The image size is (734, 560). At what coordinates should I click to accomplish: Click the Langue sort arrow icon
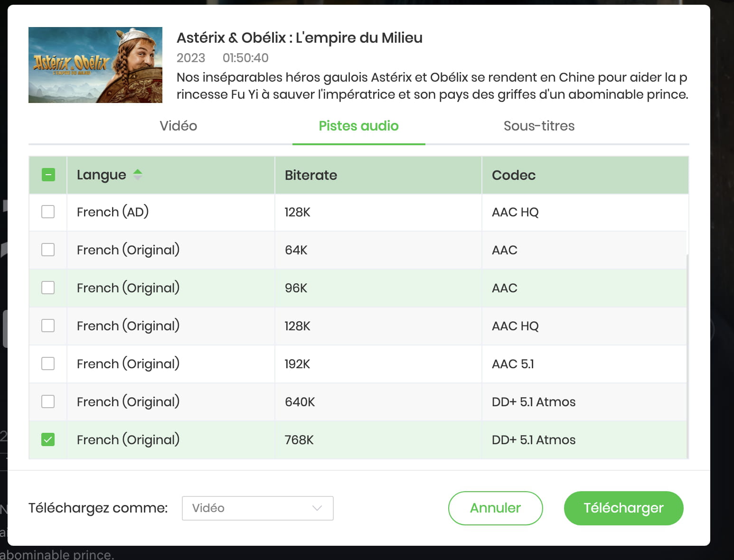138,175
